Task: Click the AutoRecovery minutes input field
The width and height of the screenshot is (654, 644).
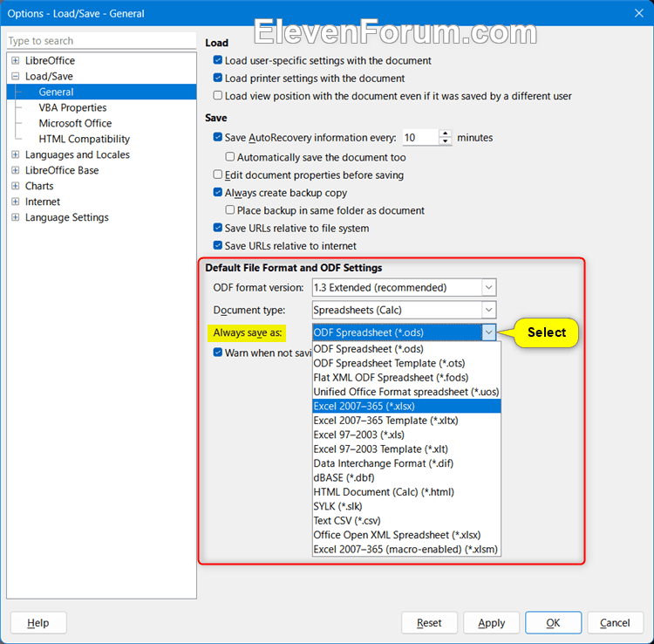Action: 420,137
